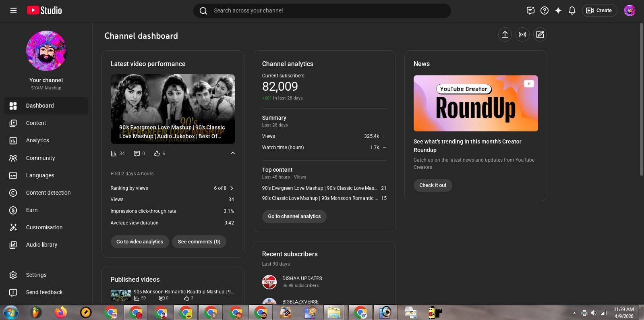Click the Create post pencil icon

540,35
